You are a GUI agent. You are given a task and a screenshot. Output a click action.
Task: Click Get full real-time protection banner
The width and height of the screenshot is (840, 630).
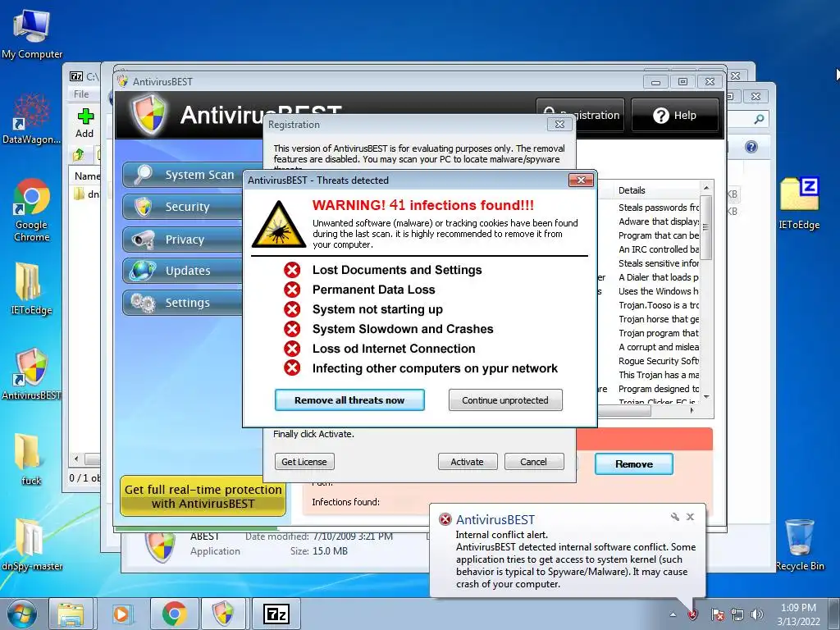203,496
